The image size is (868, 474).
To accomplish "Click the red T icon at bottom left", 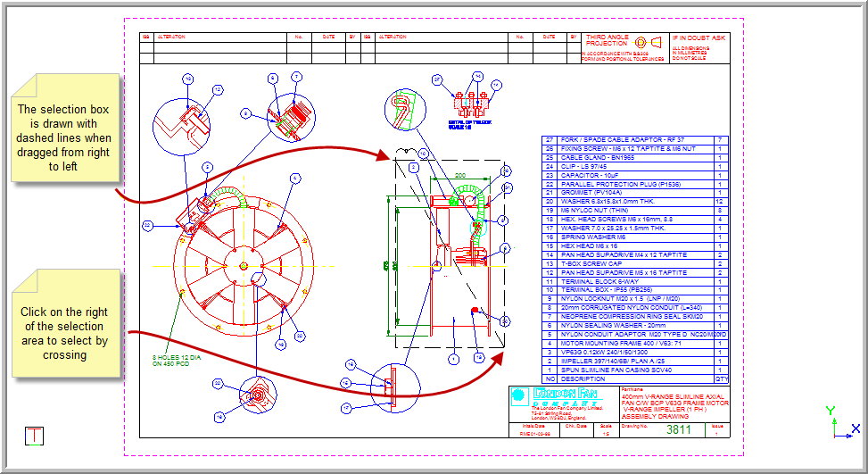I will (x=35, y=436).
